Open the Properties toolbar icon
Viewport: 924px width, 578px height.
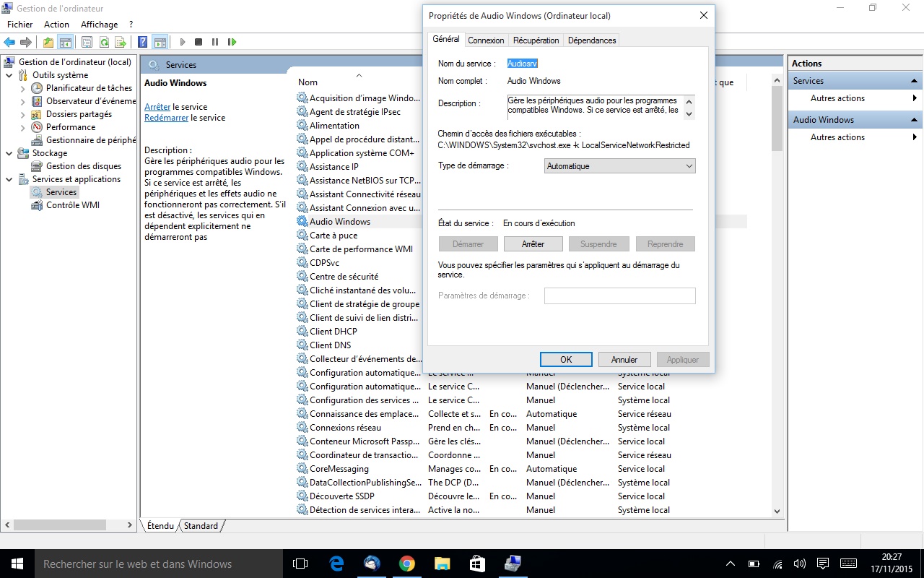(87, 42)
